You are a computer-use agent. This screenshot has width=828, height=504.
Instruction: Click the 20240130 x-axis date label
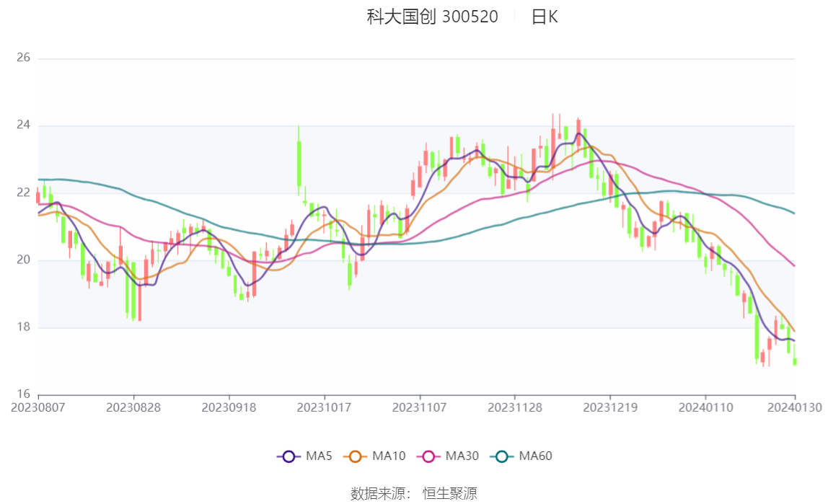[x=795, y=407]
